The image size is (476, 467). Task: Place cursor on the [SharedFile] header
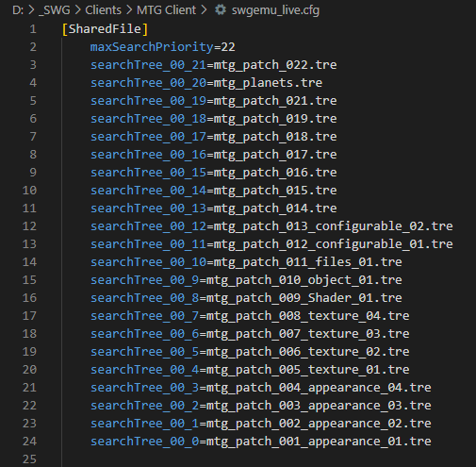click(105, 29)
